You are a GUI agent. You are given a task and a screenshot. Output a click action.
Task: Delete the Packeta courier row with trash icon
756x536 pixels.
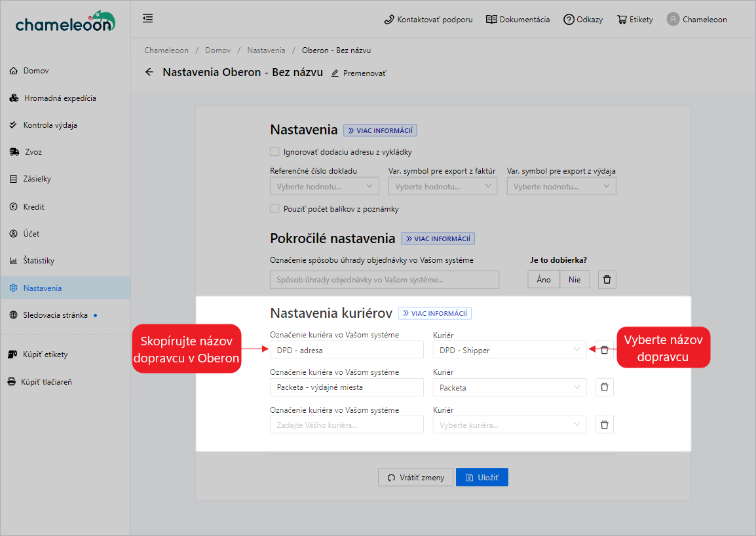[x=604, y=387]
